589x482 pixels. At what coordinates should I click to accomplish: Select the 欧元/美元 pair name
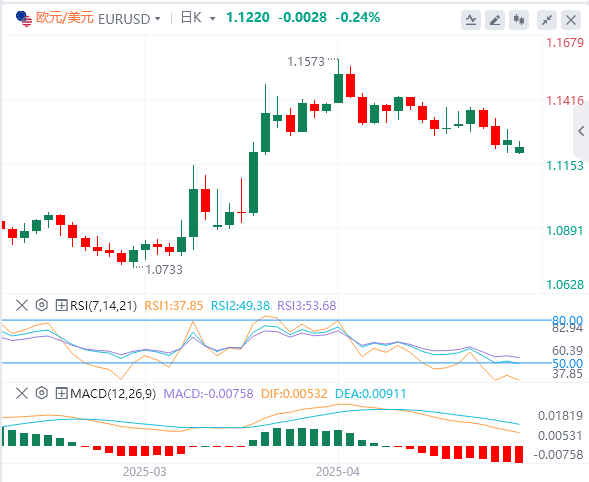pyautogui.click(x=65, y=18)
